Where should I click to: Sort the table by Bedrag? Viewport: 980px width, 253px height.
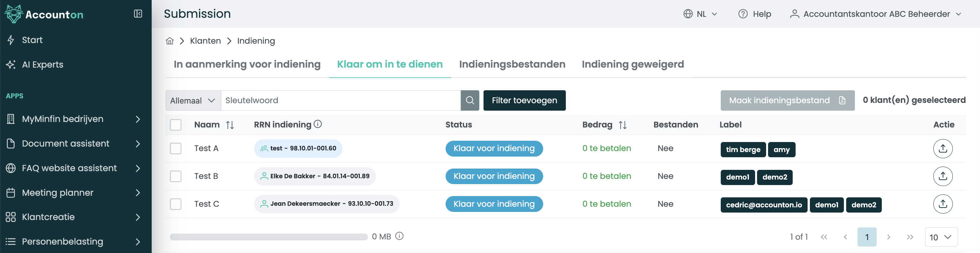click(x=623, y=125)
